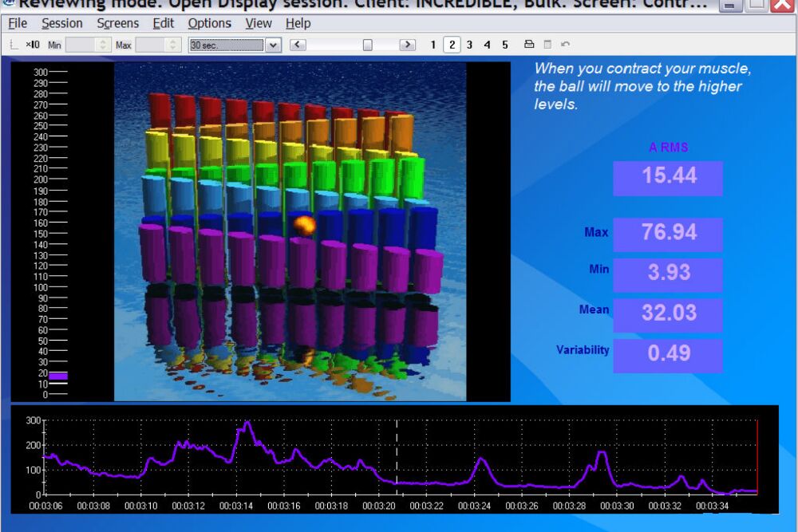Click the left arrow of the time scrollbar
The image size is (798, 532).
(298, 45)
